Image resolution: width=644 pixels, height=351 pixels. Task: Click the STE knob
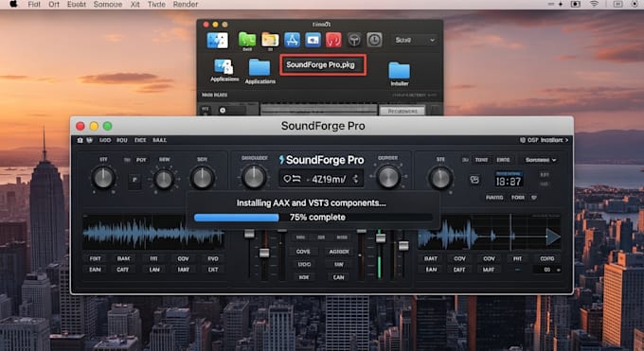coord(440,178)
